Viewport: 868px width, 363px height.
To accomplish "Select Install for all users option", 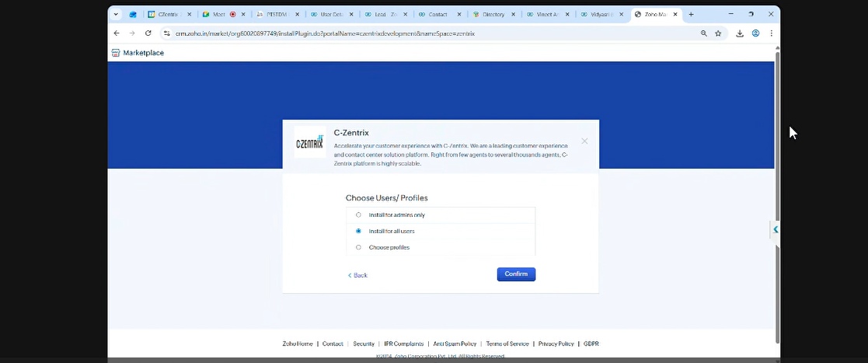I will [358, 231].
